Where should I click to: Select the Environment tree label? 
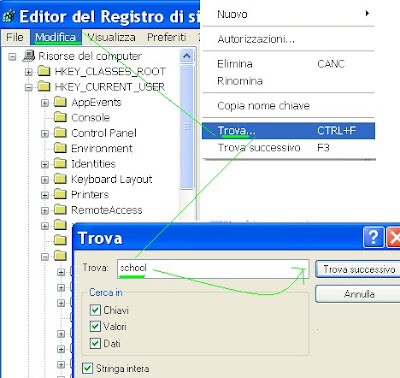tap(102, 148)
